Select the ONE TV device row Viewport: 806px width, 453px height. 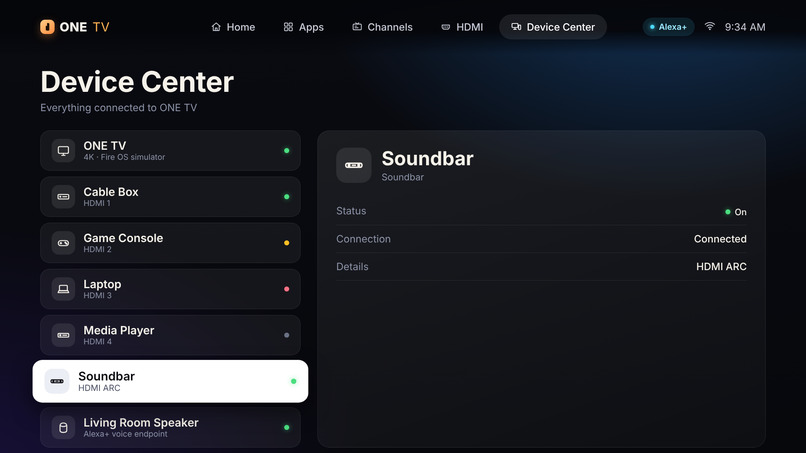click(x=170, y=151)
